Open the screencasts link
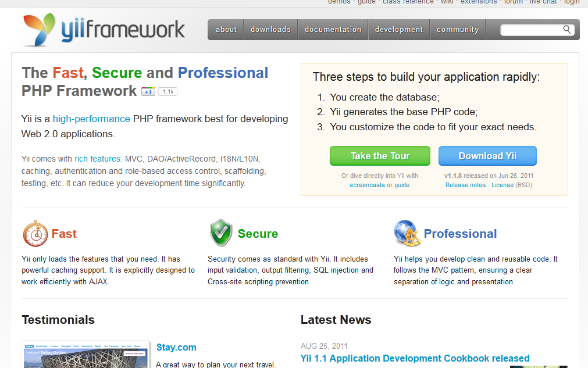588x368 pixels. pyautogui.click(x=367, y=185)
